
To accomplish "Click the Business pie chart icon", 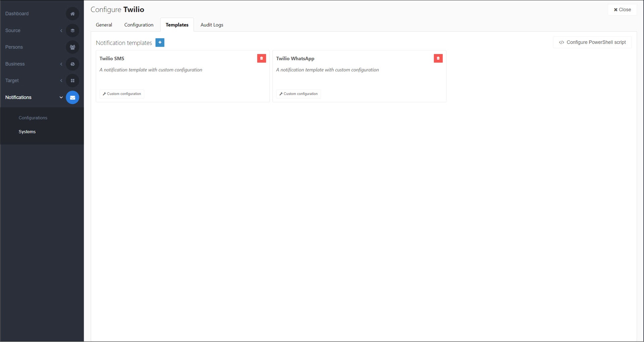I will pos(72,64).
